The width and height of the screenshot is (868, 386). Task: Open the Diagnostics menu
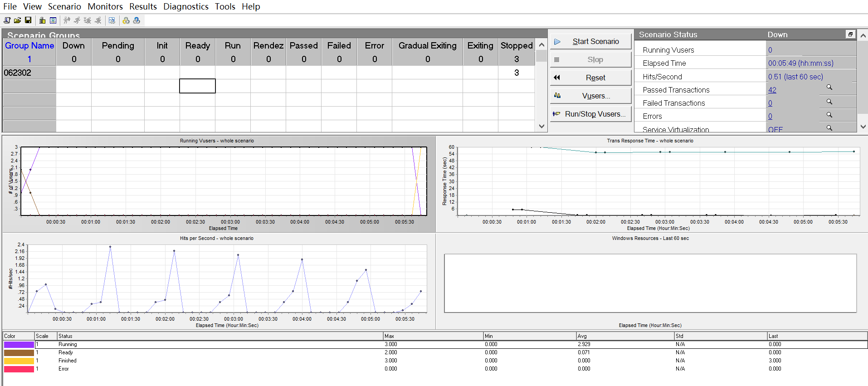click(x=186, y=6)
